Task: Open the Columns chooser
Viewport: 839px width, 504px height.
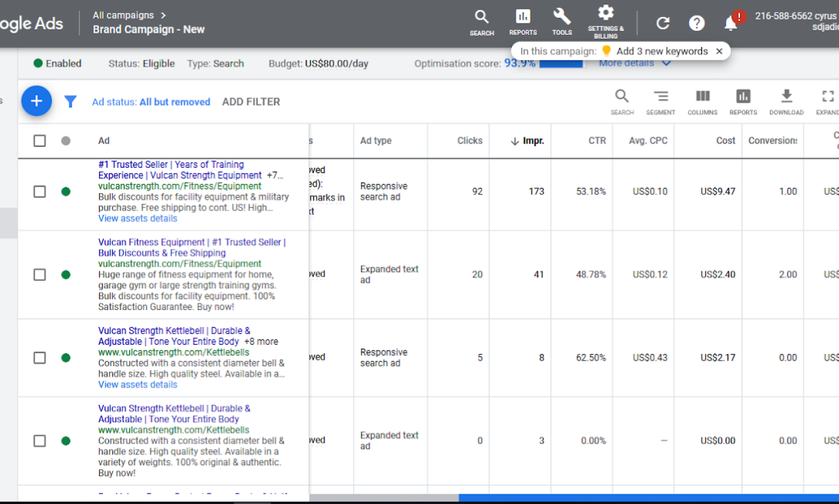Action: point(703,102)
